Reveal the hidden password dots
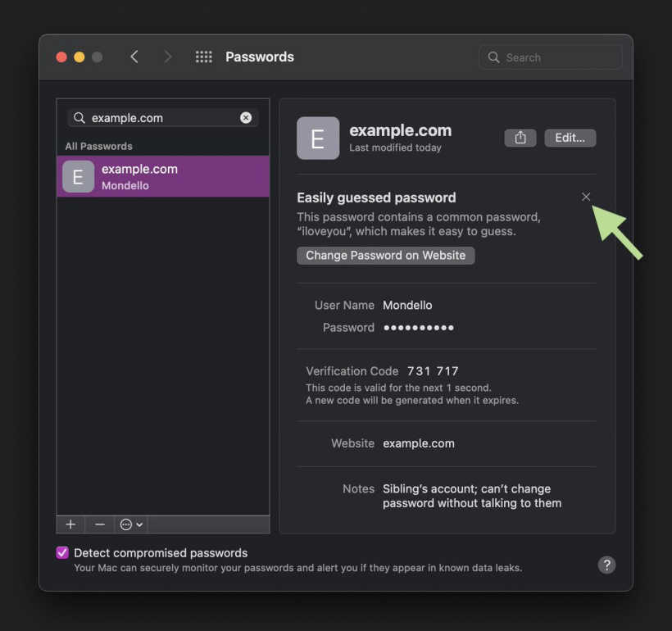Viewport: 672px width, 631px height. click(x=419, y=328)
